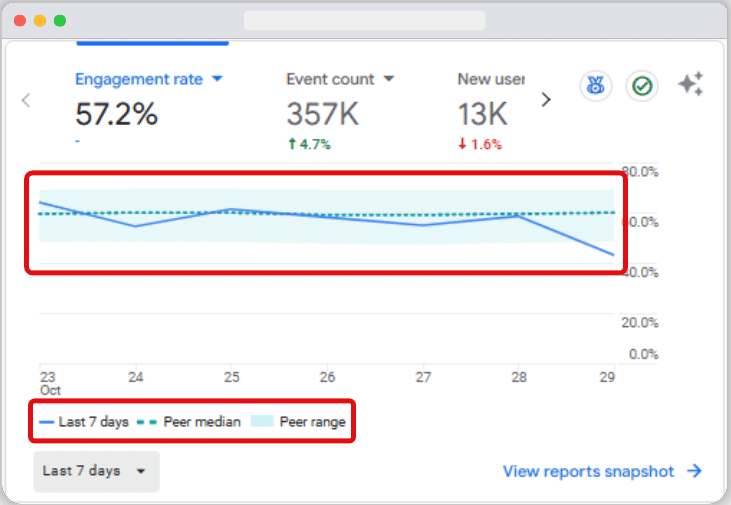
Task: Click the 20.0% y-axis label
Action: [x=640, y=322]
